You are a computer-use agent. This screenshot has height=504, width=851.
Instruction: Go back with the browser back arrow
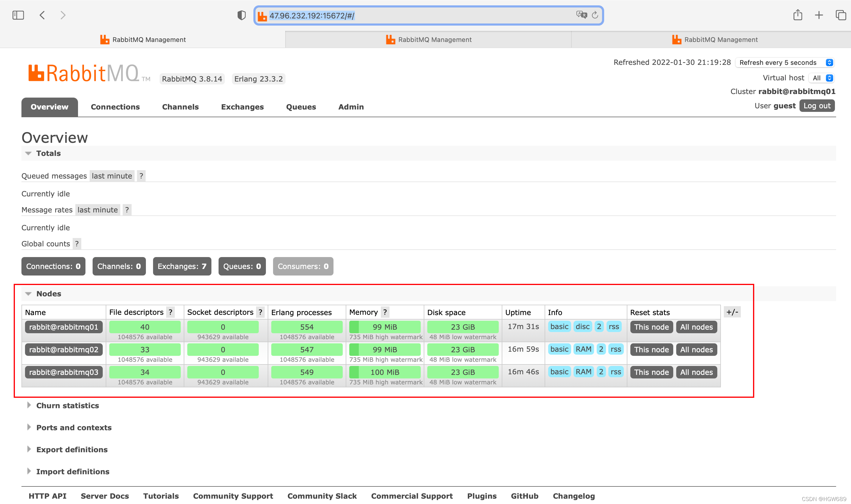click(42, 15)
